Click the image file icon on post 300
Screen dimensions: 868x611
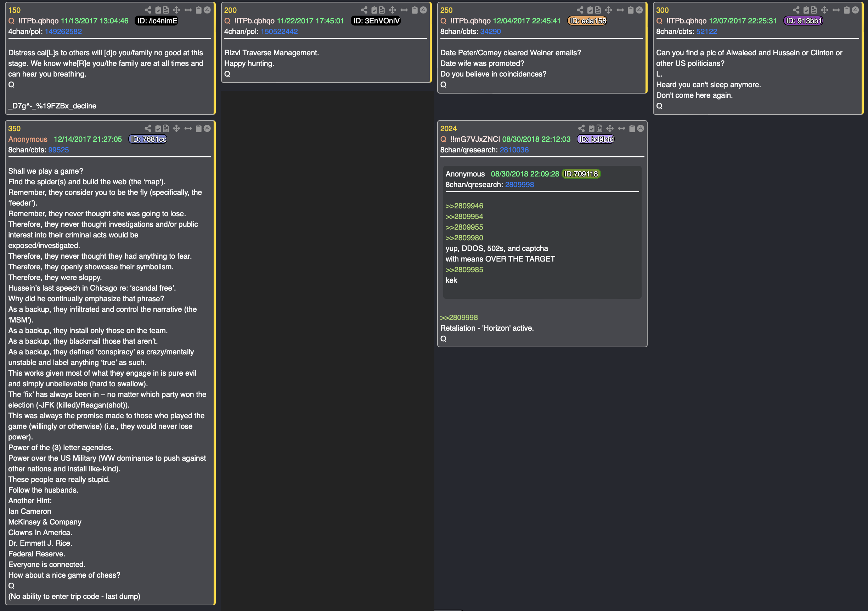pos(814,10)
